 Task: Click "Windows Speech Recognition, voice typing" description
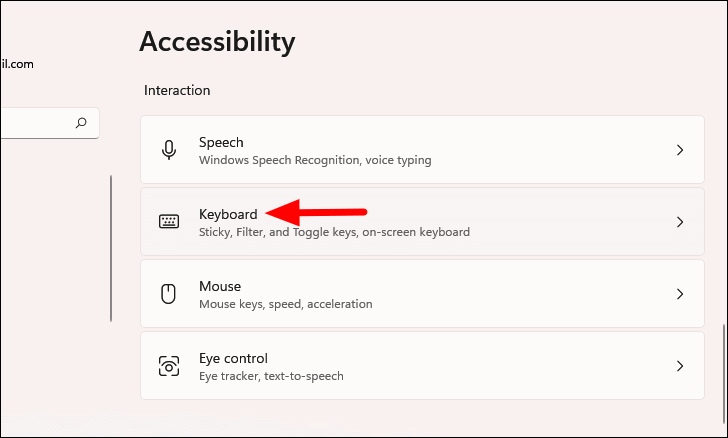point(315,160)
